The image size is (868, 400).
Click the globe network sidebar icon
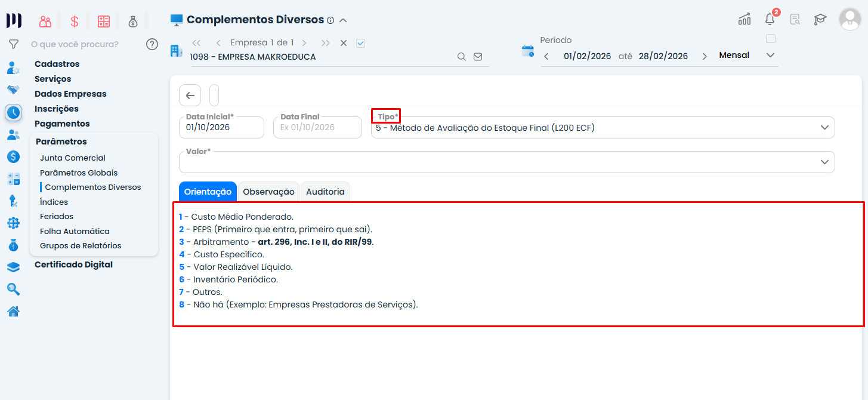tap(13, 223)
